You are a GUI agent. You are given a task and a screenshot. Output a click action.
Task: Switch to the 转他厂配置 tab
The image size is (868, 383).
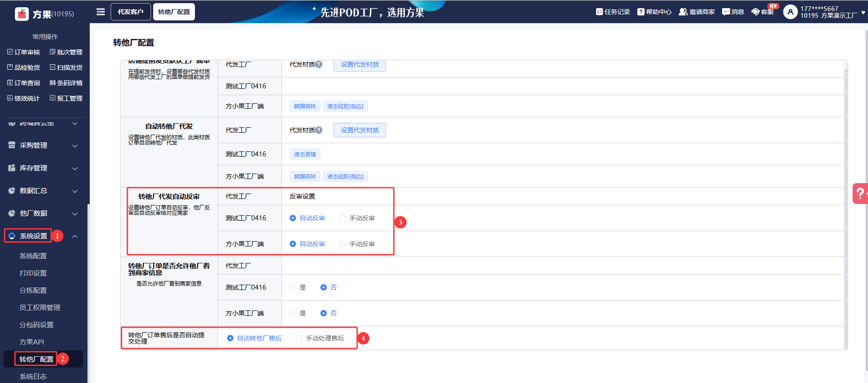click(x=174, y=12)
